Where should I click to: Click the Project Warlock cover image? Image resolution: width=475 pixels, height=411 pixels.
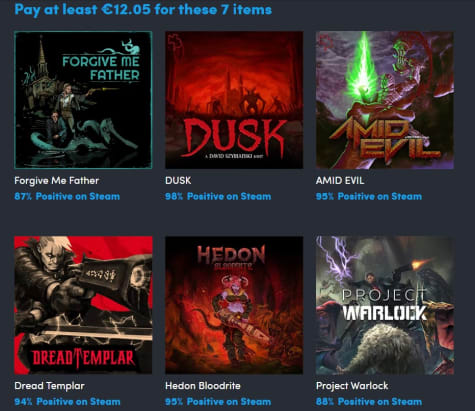[x=385, y=305]
